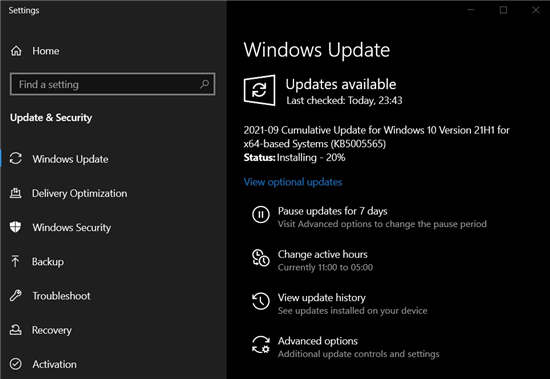Click the Activation checkmark circle icon
The height and width of the screenshot is (379, 550).
(x=15, y=364)
